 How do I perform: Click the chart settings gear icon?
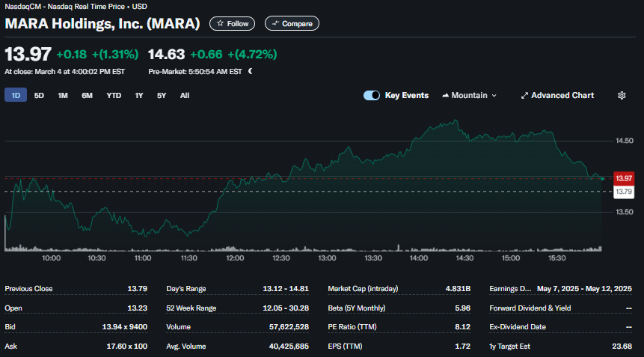[622, 95]
